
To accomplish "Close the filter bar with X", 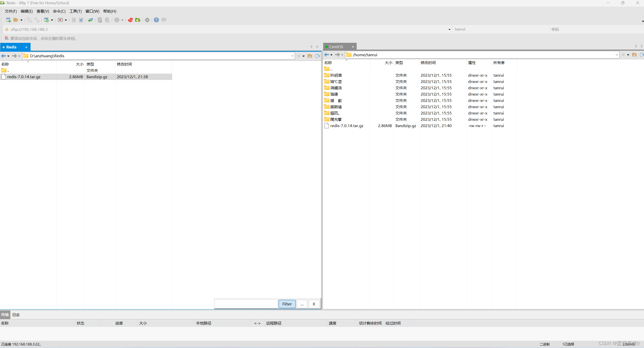I will coord(314,304).
